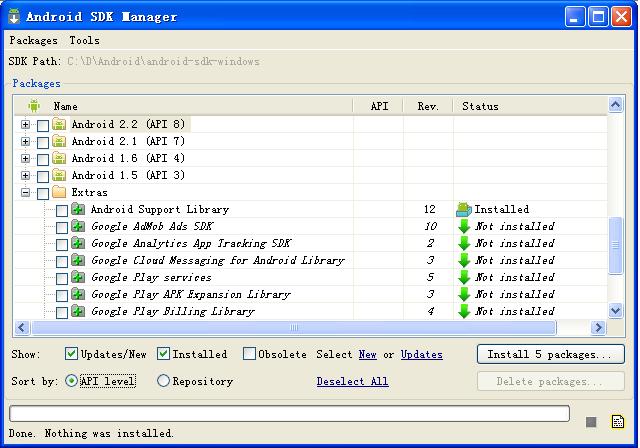
Task: Click the Google Play APK Expansion Library package icon
Action: pos(78,294)
